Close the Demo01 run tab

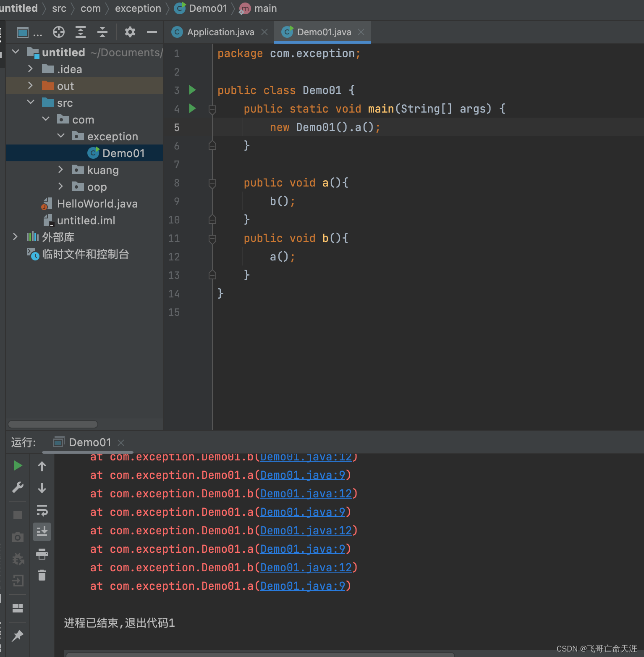tap(121, 443)
